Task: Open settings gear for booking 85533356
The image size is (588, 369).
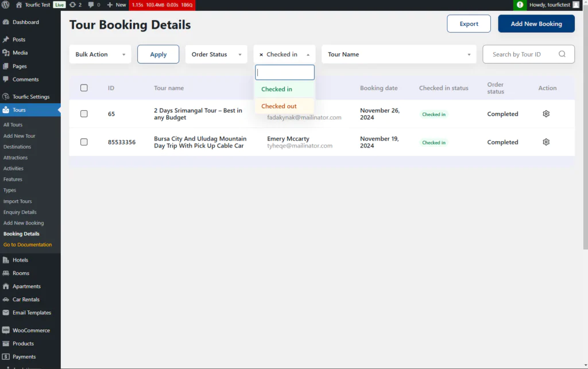Action: [546, 142]
